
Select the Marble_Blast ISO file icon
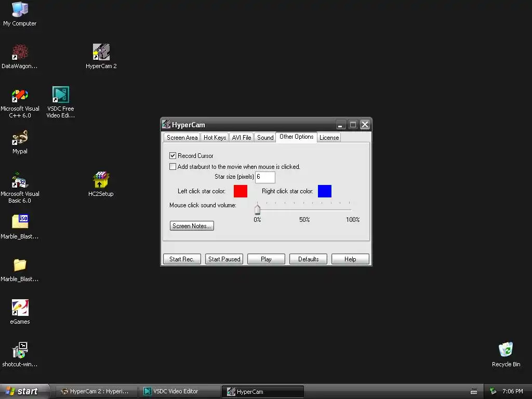click(20, 227)
